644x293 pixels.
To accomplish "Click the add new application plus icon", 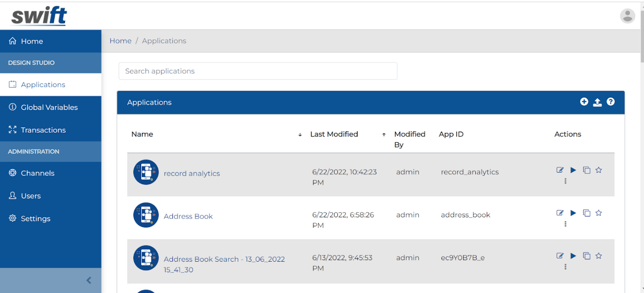I will coord(584,102).
